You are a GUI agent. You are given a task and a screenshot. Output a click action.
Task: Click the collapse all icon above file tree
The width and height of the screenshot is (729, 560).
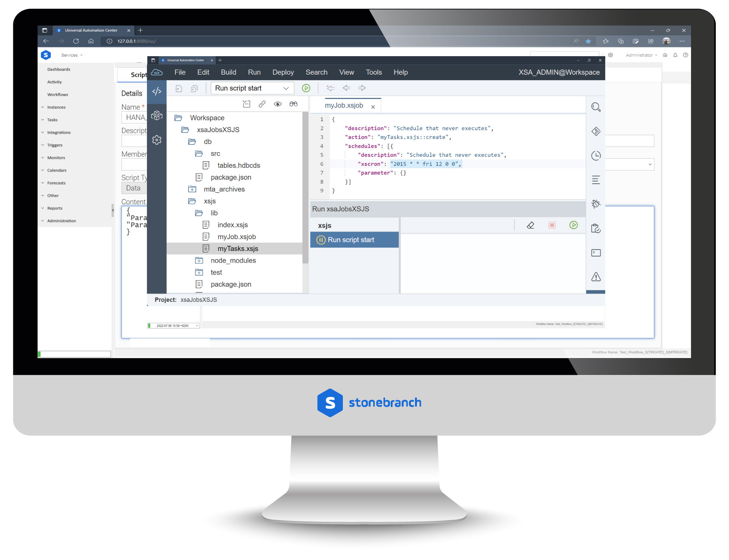point(246,104)
